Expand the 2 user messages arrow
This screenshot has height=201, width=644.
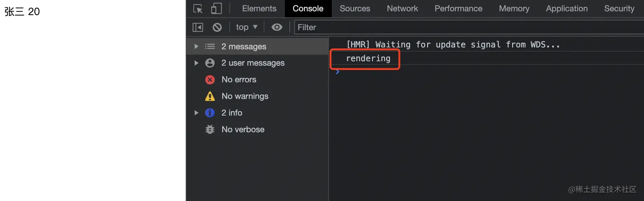(x=196, y=63)
